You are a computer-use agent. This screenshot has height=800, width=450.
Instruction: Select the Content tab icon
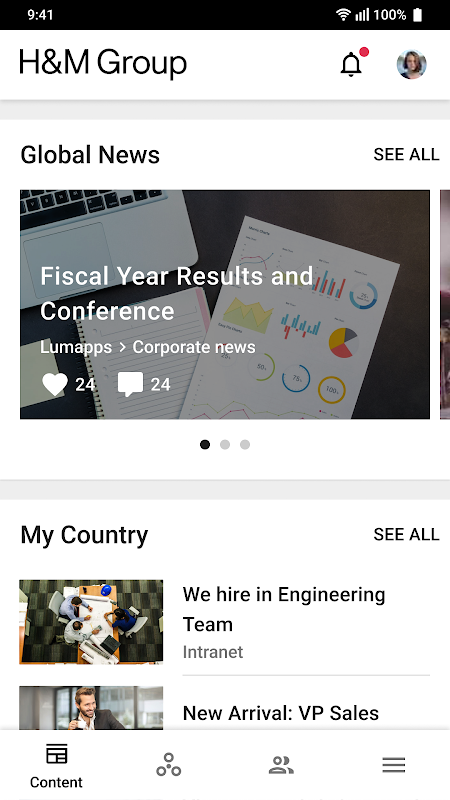[56, 754]
